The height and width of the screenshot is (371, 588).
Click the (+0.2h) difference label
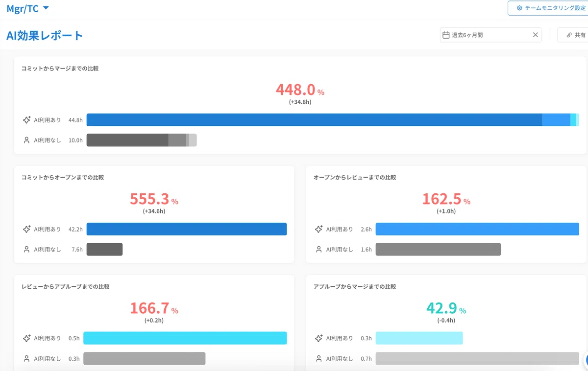pyautogui.click(x=154, y=320)
